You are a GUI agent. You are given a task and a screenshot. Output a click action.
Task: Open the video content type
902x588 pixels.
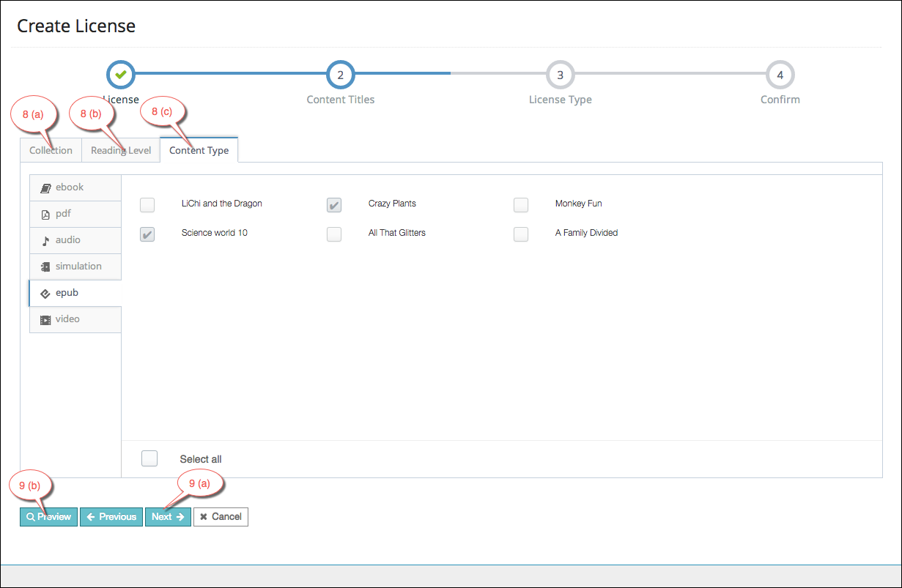75,319
